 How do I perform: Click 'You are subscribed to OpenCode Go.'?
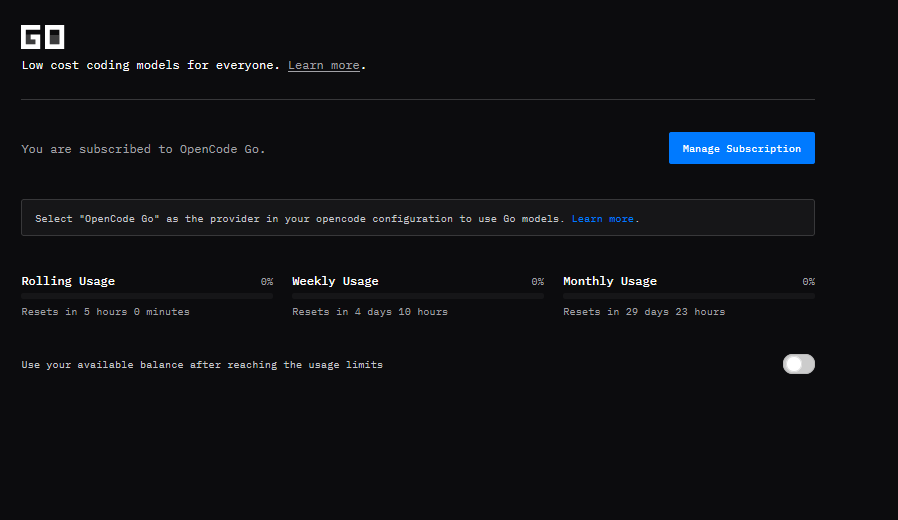click(143, 149)
